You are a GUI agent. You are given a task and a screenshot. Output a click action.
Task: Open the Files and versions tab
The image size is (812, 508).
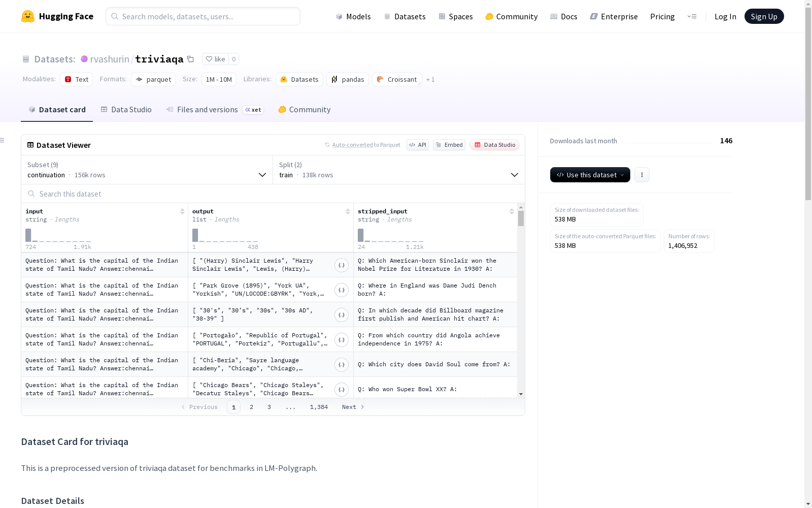(x=215, y=110)
